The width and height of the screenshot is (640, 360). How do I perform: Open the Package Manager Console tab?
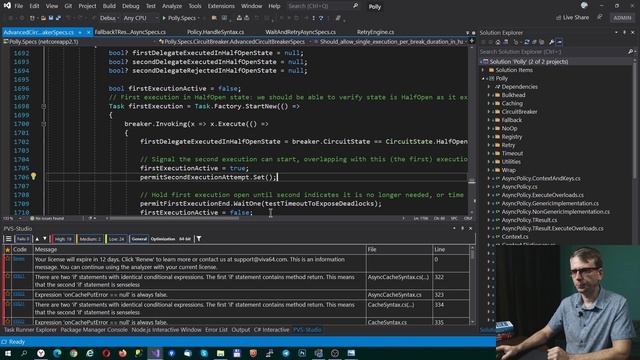click(x=94, y=330)
